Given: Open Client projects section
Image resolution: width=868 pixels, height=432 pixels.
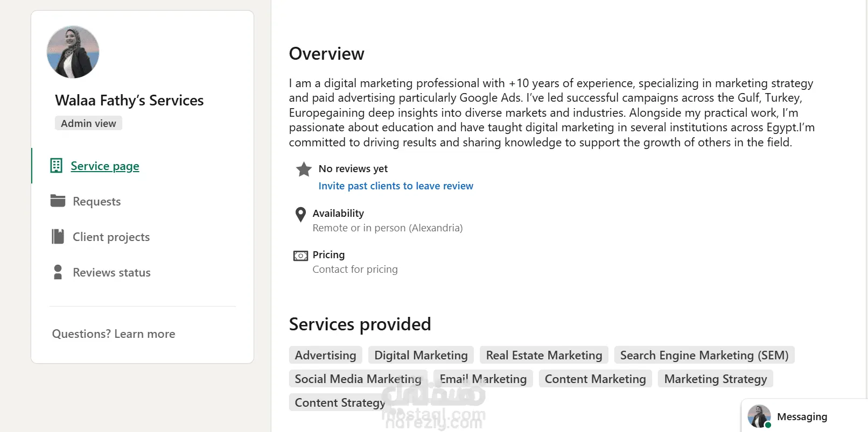Looking at the screenshot, I should pyautogui.click(x=111, y=237).
